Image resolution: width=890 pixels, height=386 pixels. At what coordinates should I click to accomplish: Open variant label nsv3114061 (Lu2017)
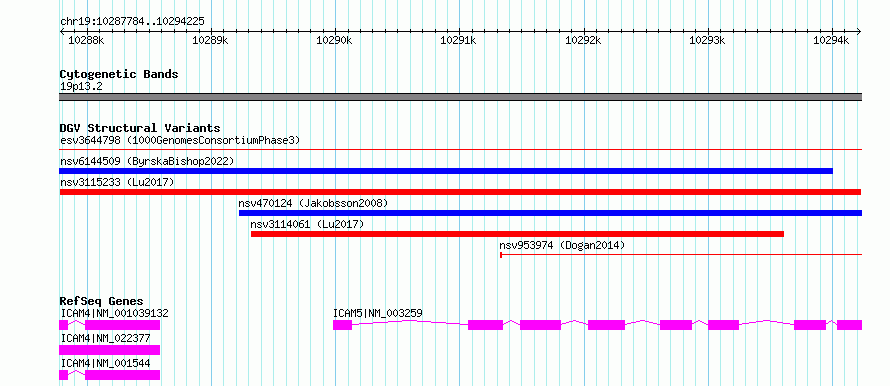click(x=307, y=224)
